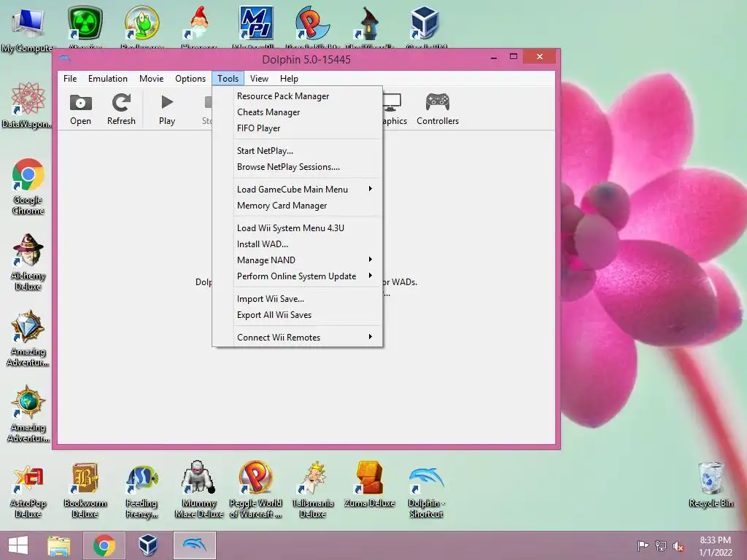Select DataWagon desktop shortcut
Screen dimensions: 747x560
point(28,105)
